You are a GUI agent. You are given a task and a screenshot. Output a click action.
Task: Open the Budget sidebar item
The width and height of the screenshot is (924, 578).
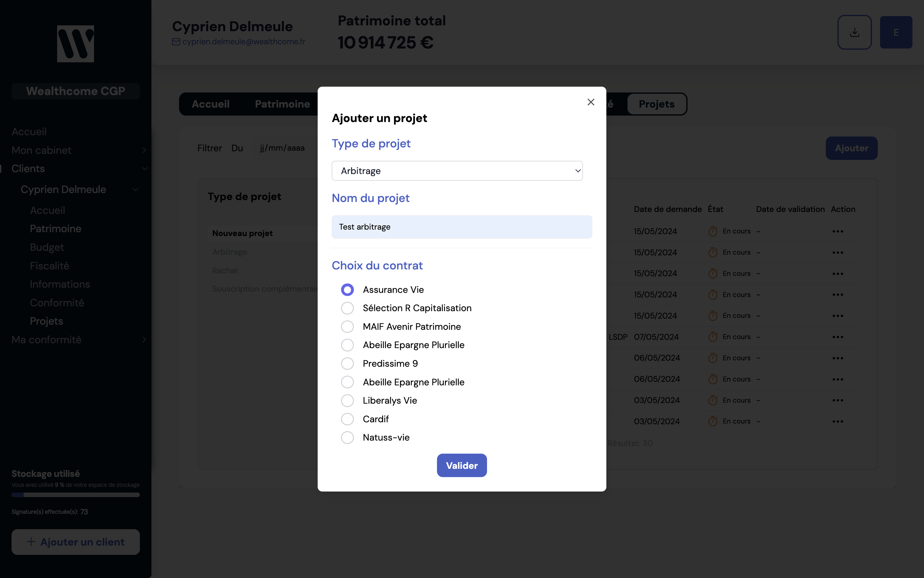[x=47, y=247]
